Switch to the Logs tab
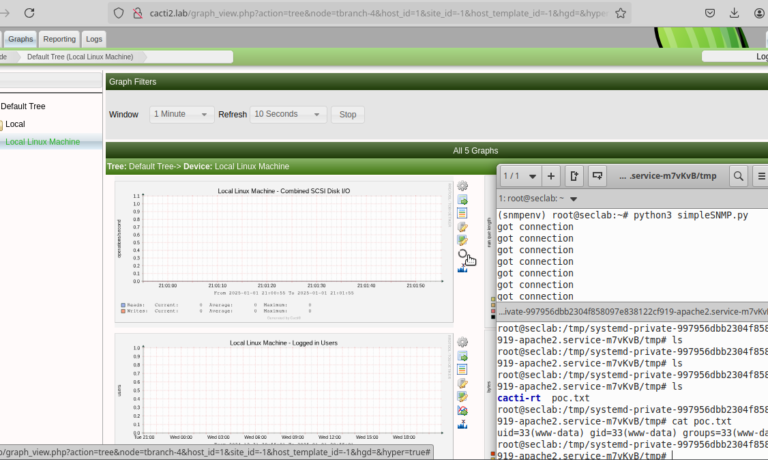Screen dimensions: 768x460 94,39
